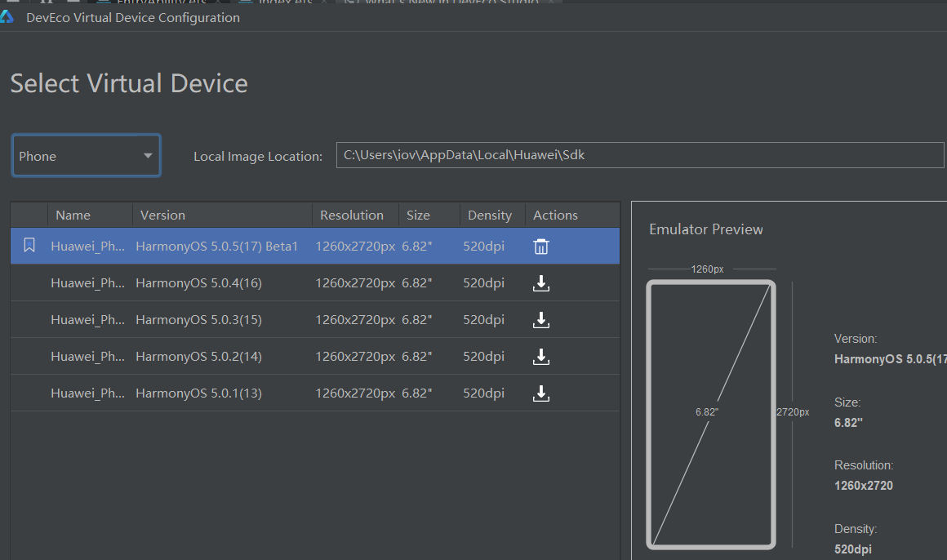Download the HarmonyOS 5.0.2(14) image
The height and width of the screenshot is (560, 947).
(x=541, y=357)
